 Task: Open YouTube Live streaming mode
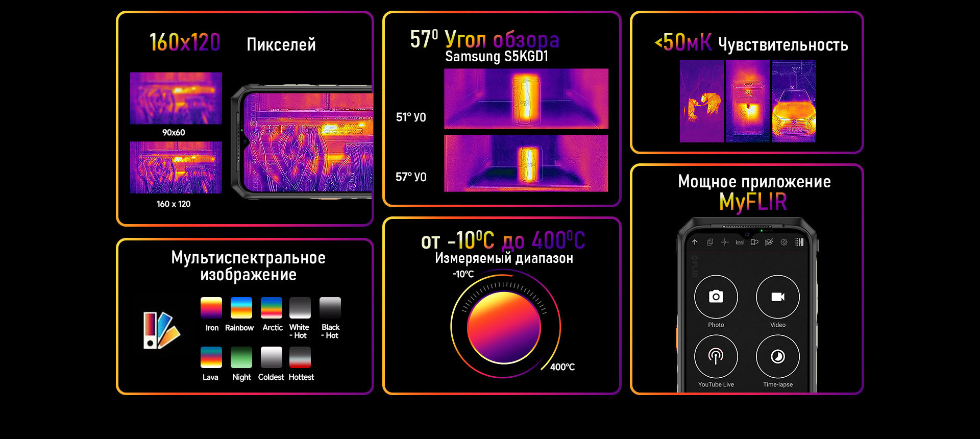coord(716,356)
